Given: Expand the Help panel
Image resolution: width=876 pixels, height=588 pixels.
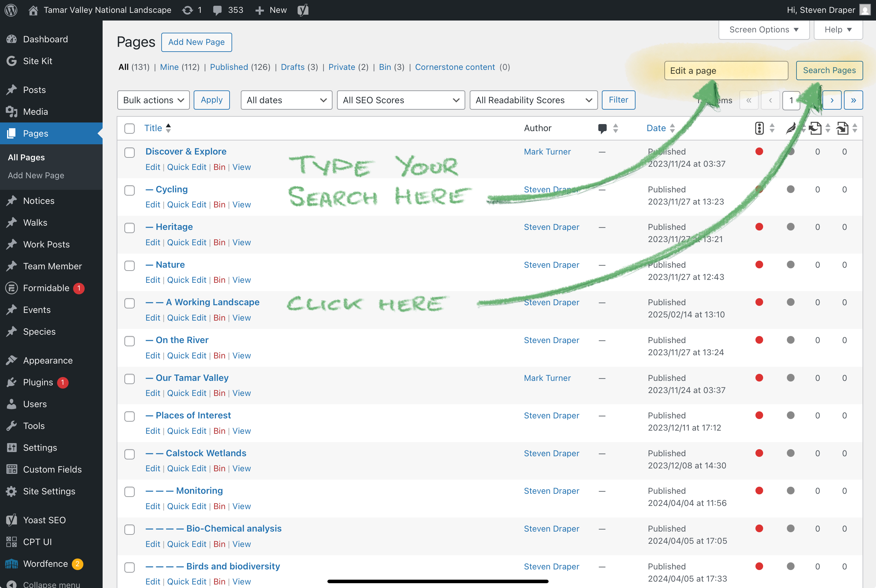Looking at the screenshot, I should pos(838,29).
